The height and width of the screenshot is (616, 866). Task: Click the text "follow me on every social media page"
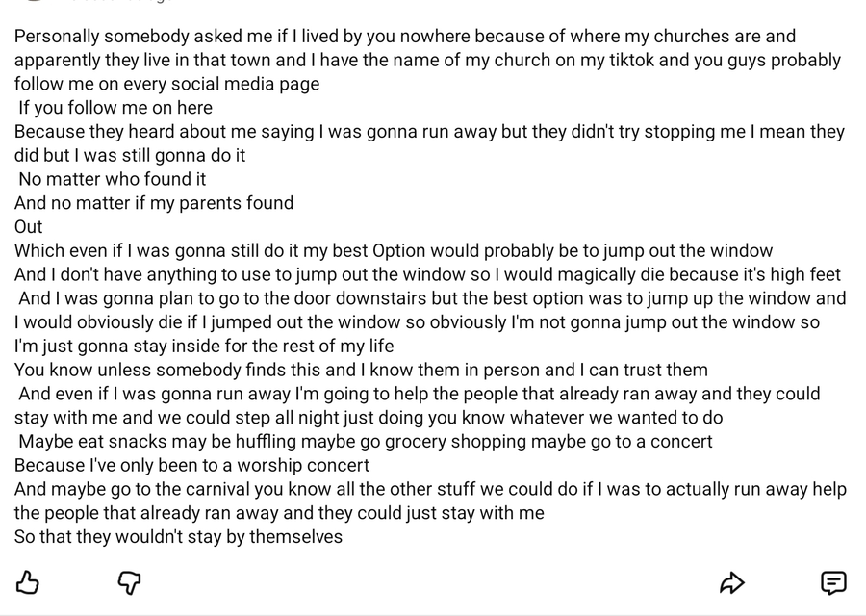pos(166,84)
